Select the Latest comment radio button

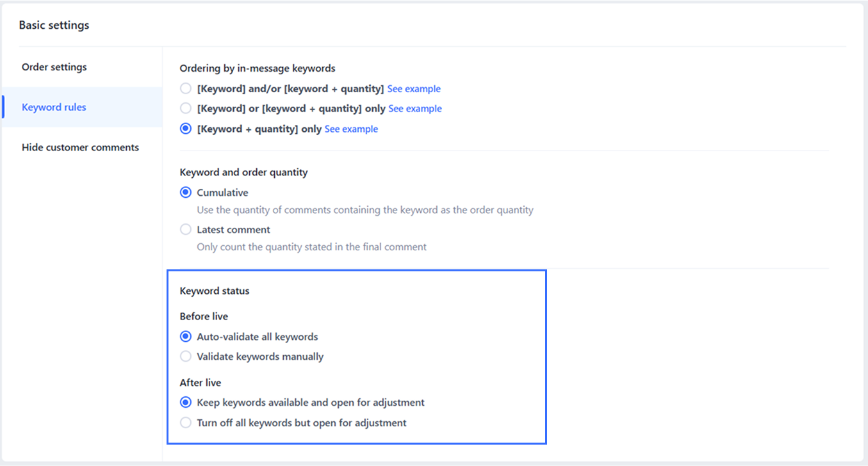click(186, 229)
